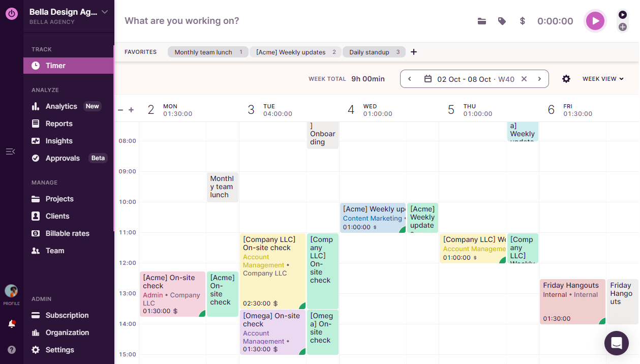
Task: Start the timer with the play button
Action: pyautogui.click(x=595, y=21)
